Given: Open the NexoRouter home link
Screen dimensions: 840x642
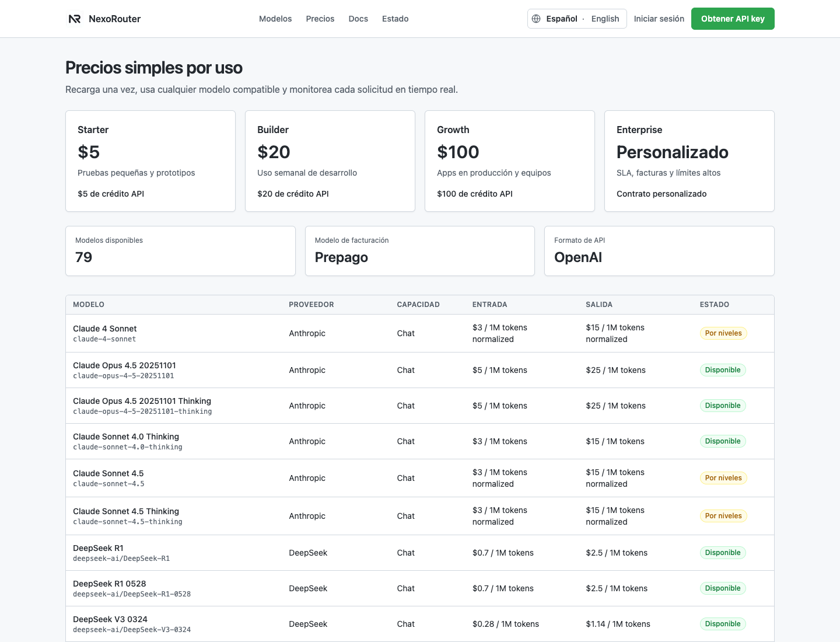Looking at the screenshot, I should click(x=104, y=19).
